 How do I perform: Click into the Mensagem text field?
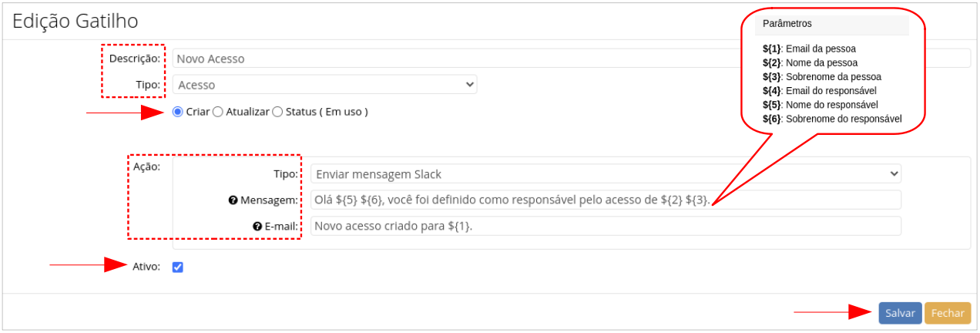click(x=606, y=200)
